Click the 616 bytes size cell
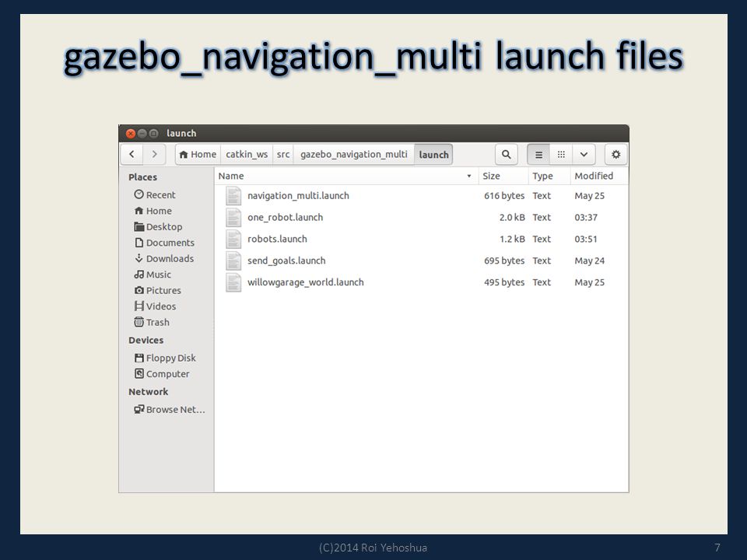The height and width of the screenshot is (560, 747). click(x=504, y=196)
